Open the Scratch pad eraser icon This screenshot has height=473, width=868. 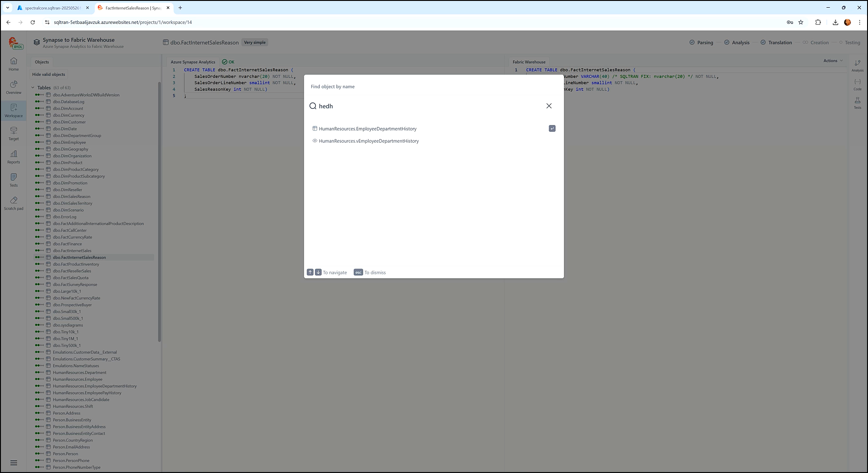[x=14, y=203]
